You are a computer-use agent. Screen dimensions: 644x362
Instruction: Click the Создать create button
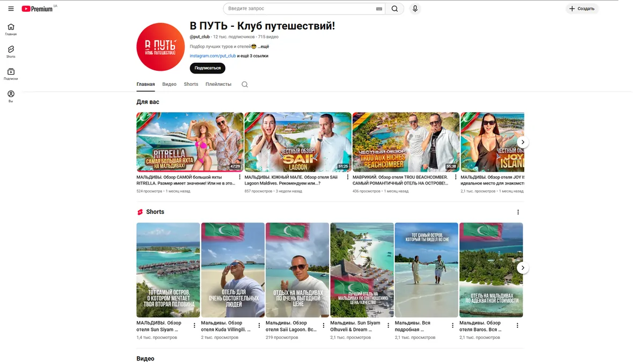[582, 9]
